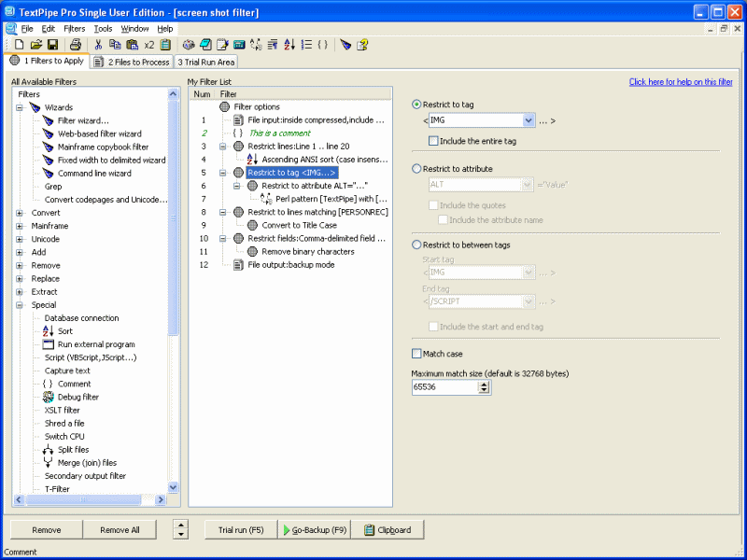Viewport: 747px width, 560px height.
Task: Click the Clipboard button
Action: 388,529
